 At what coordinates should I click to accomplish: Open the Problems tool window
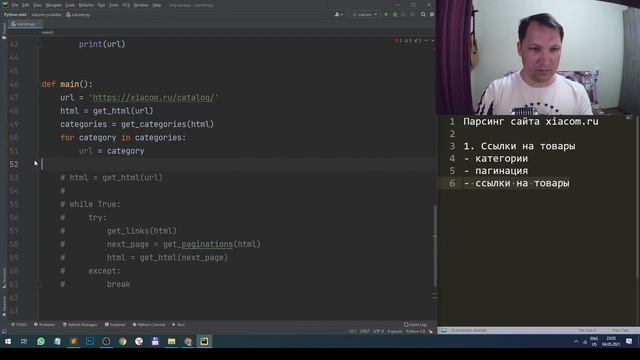coord(44,324)
